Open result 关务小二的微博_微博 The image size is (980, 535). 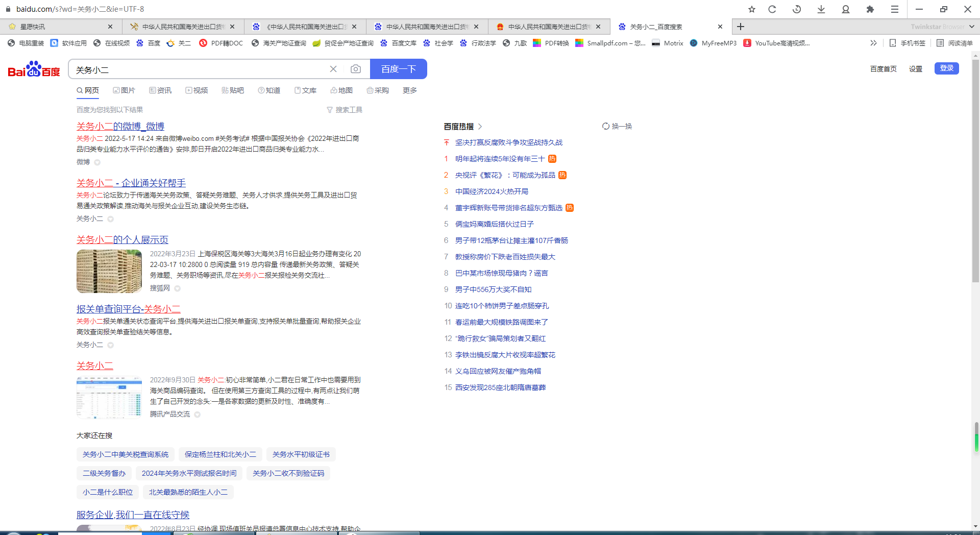120,126
